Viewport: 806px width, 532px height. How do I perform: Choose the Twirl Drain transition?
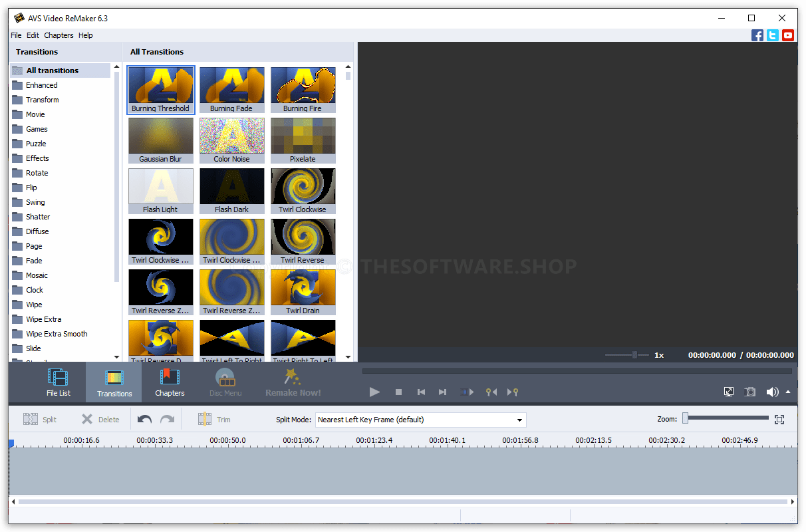coord(303,292)
